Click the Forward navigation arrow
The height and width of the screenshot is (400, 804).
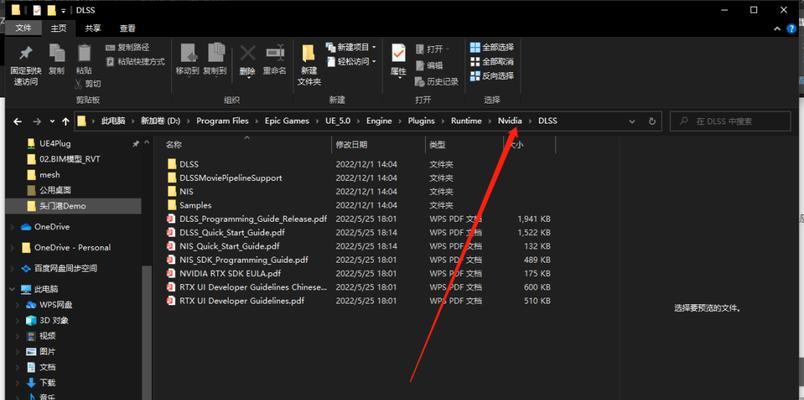36,122
